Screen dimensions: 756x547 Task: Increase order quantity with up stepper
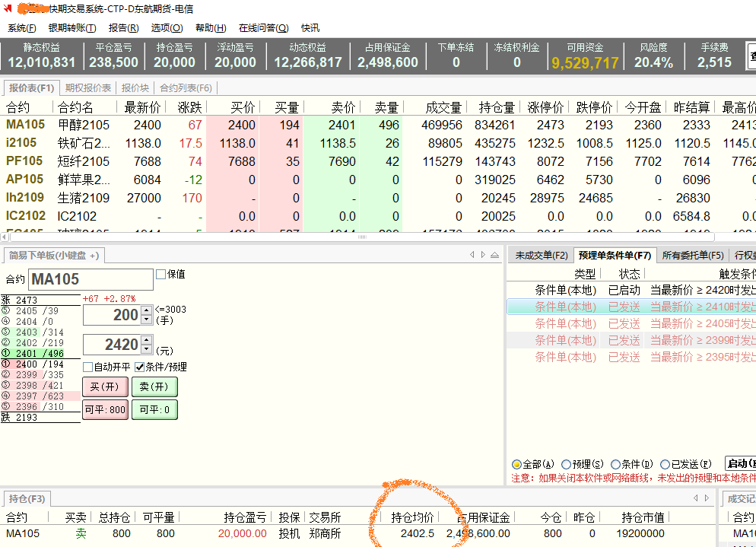147,310
